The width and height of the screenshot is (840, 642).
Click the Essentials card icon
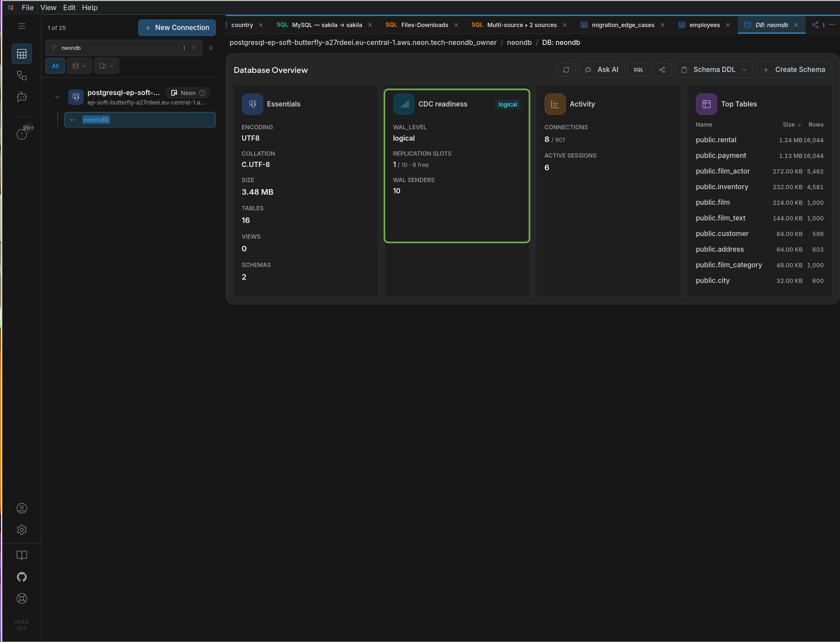pos(252,104)
